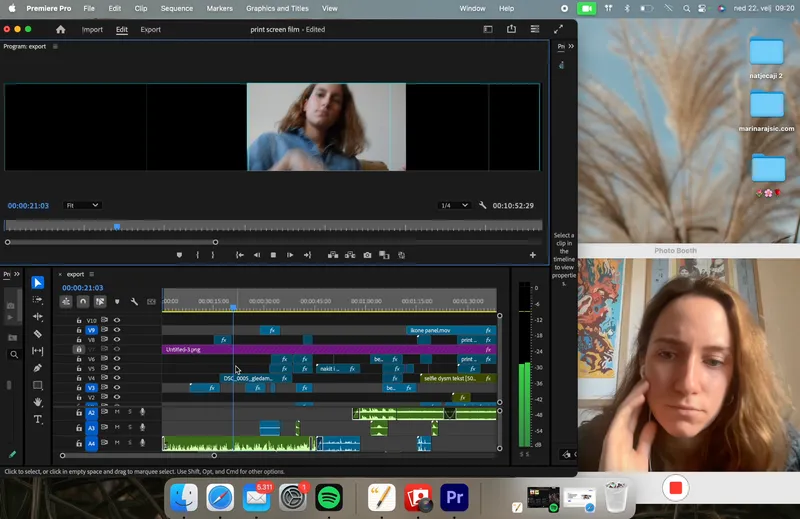Export frame with camera icon

click(x=367, y=255)
